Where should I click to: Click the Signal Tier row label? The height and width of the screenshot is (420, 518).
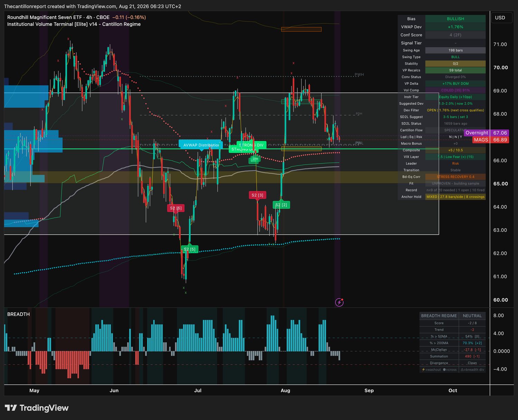[411, 43]
